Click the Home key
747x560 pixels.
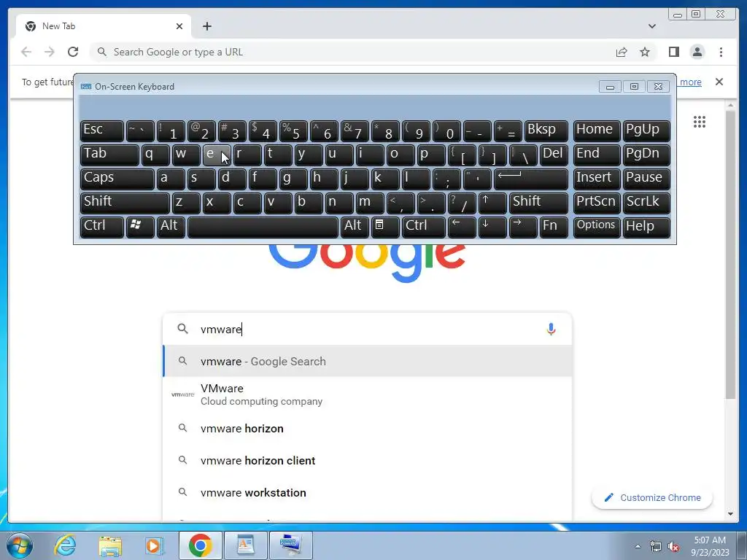597,131
